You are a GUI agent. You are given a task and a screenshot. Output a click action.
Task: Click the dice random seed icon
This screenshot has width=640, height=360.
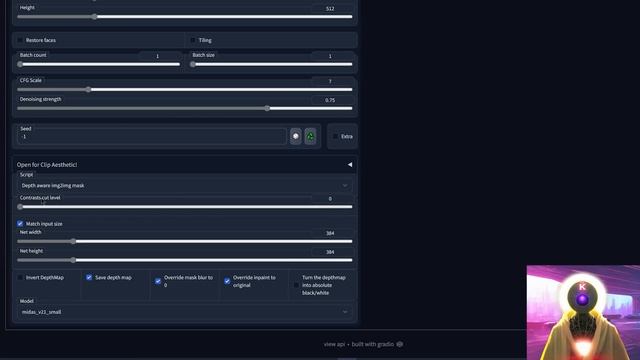(x=296, y=136)
